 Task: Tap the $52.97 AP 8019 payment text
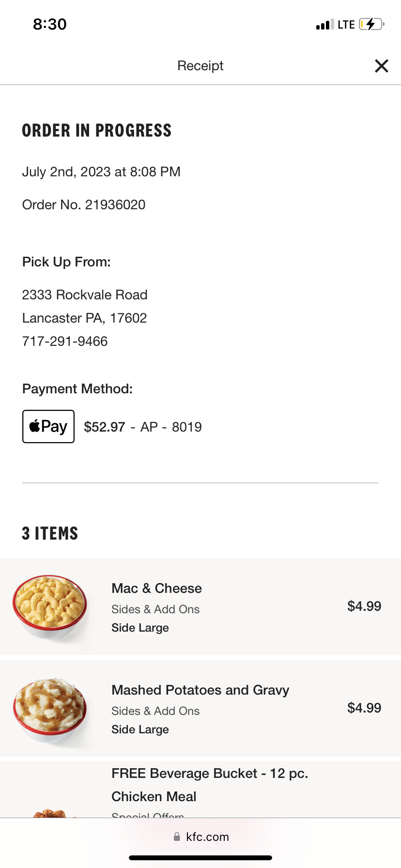tap(143, 427)
